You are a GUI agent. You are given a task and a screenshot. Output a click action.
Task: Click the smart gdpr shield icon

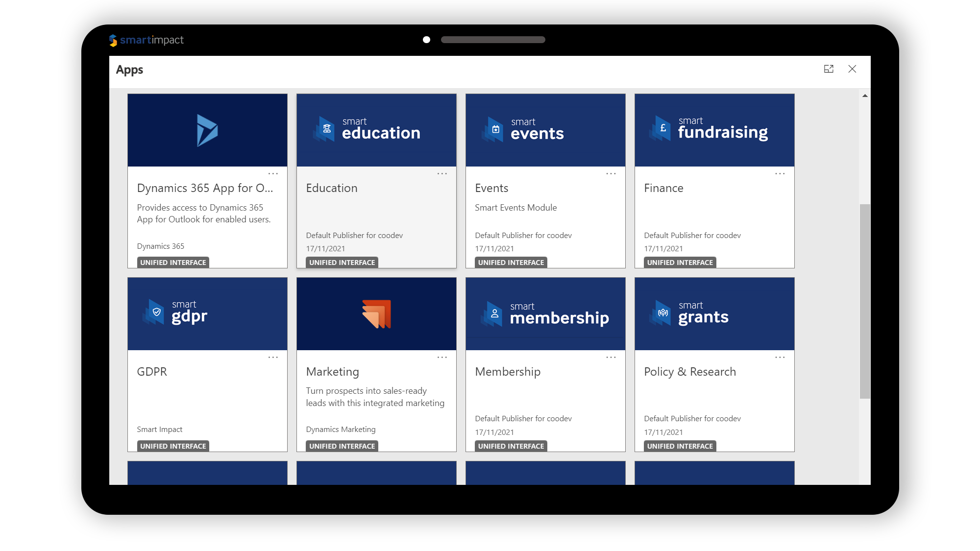pyautogui.click(x=156, y=312)
